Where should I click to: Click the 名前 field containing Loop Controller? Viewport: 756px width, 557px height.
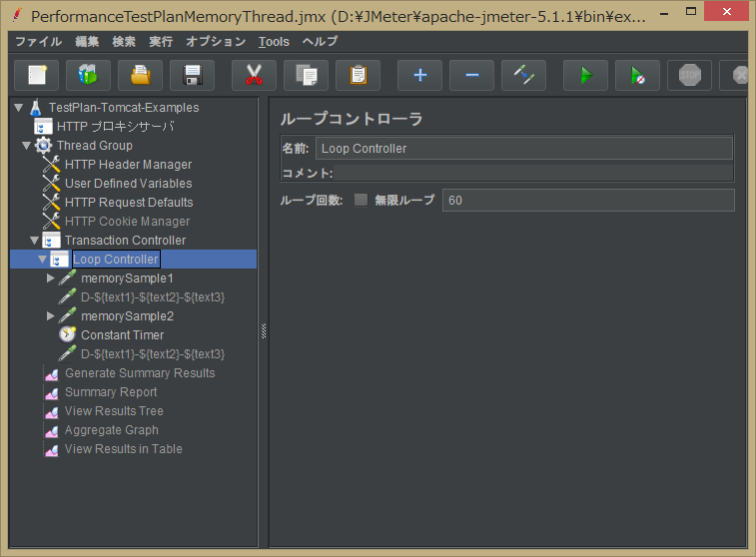pyautogui.click(x=524, y=149)
